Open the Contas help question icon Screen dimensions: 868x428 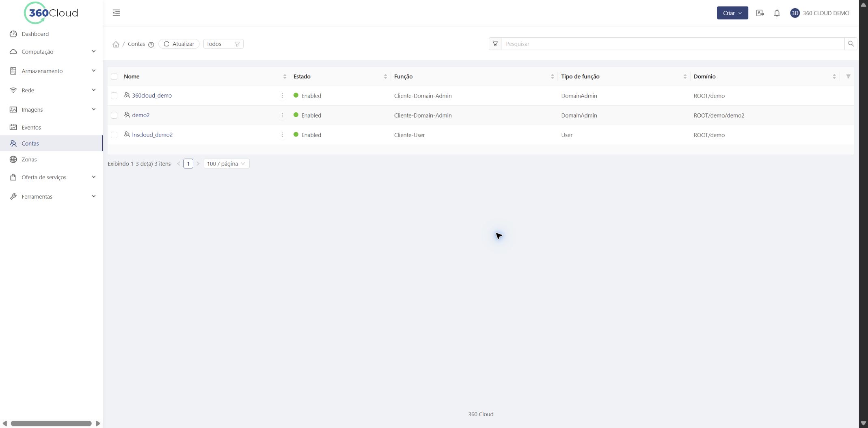[x=151, y=45]
